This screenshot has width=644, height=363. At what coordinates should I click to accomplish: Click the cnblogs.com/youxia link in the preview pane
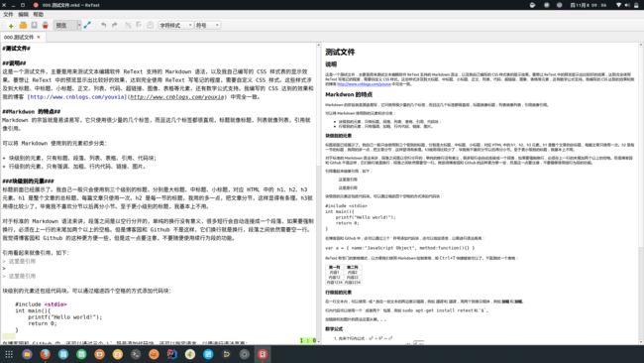[x=364, y=84]
